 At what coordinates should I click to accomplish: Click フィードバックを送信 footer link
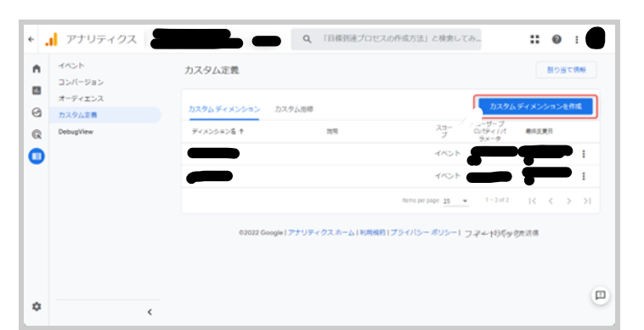pyautogui.click(x=501, y=233)
